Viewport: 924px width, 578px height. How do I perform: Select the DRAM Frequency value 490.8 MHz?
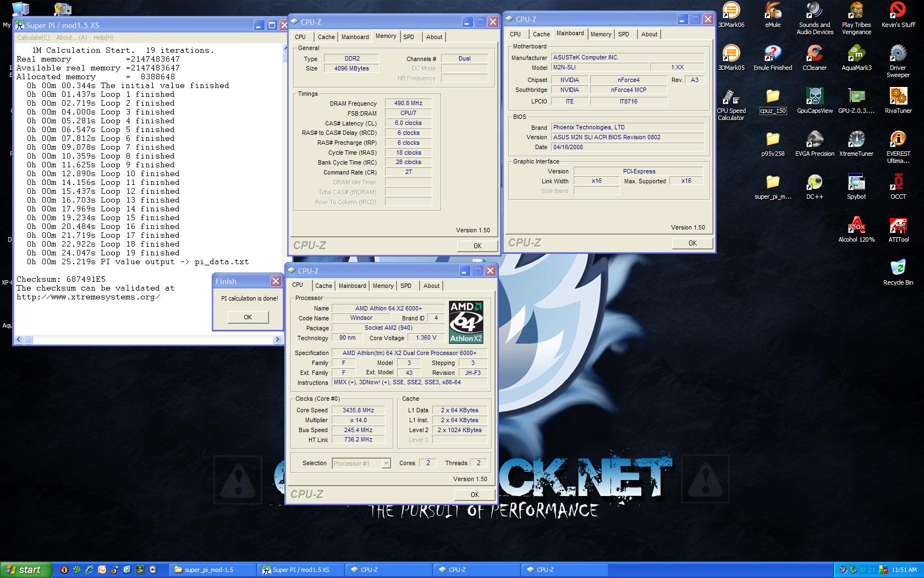tap(408, 103)
